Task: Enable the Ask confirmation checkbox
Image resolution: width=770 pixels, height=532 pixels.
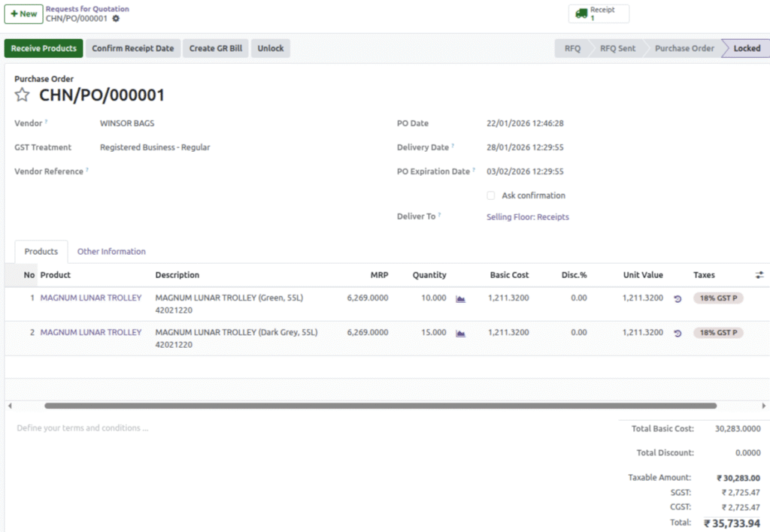Action: click(491, 195)
